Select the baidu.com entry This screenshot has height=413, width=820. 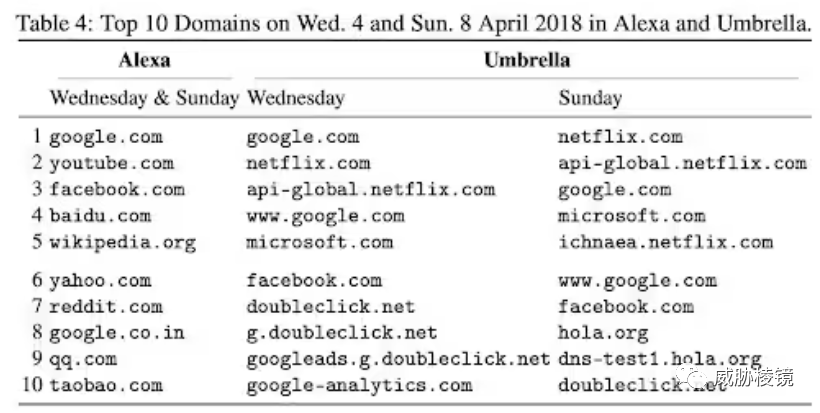coord(100,215)
